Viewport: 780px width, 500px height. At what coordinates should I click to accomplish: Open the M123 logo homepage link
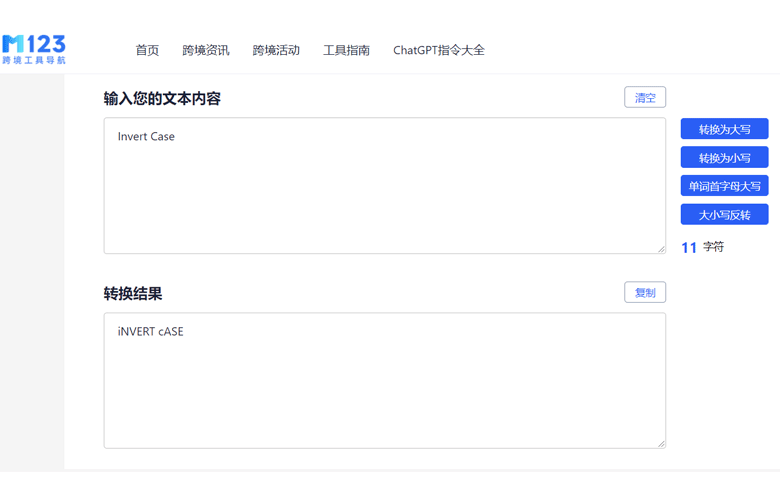34,49
